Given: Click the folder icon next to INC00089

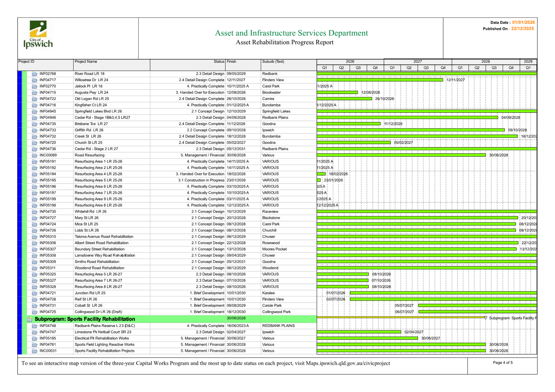Looking at the screenshot, I should click(35, 155).
